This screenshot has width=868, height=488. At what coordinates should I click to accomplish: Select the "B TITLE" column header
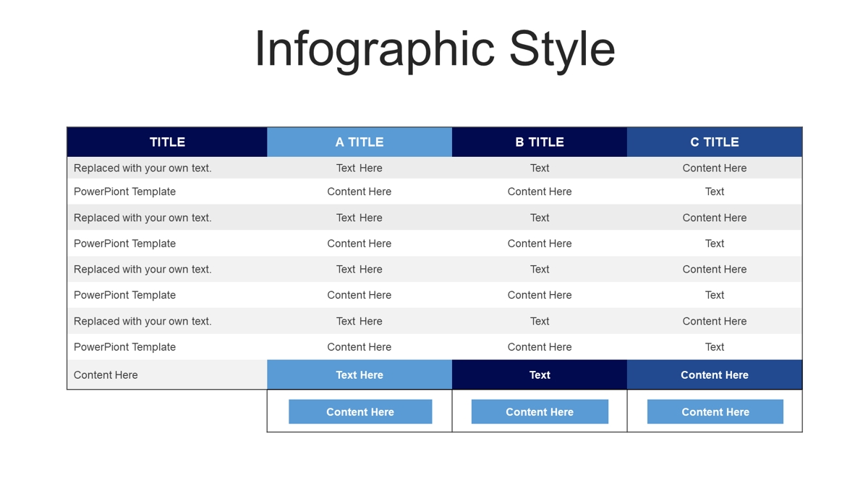pyautogui.click(x=540, y=142)
